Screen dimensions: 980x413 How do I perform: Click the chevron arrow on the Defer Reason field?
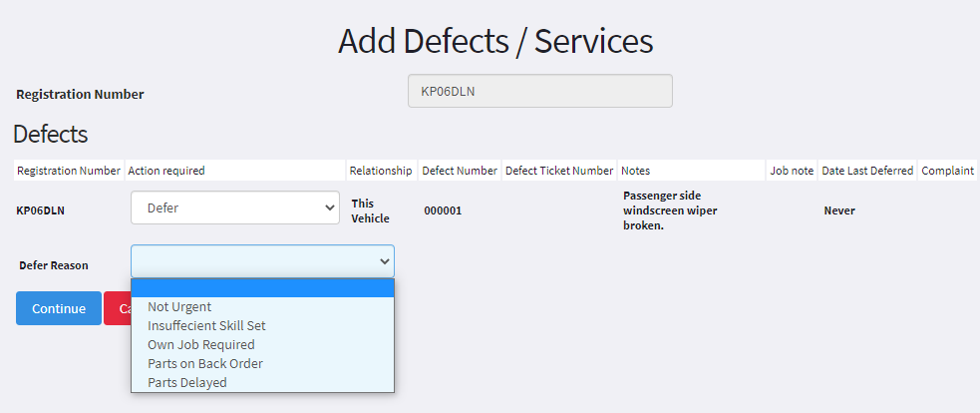point(385,261)
